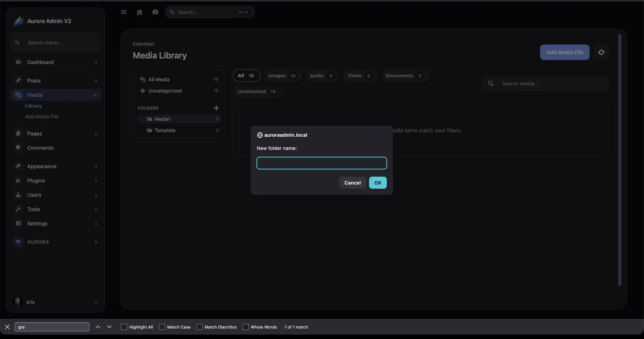The image size is (644, 339).
Task: Select the Unattached filter tab
Action: tap(257, 91)
